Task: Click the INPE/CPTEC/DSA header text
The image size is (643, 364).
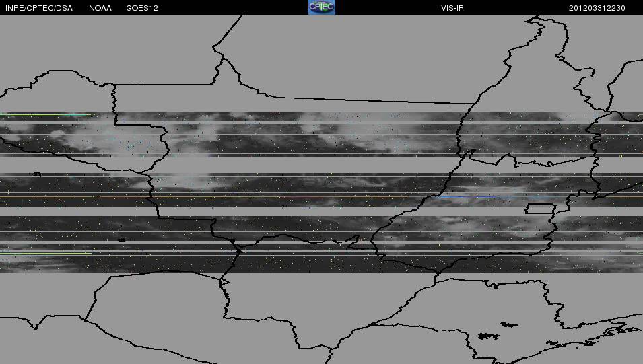Action: [39, 8]
